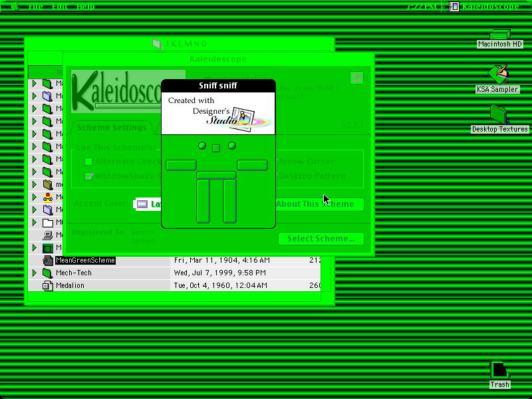Open the Apple menu icon
532x399 pixels.
[x=15, y=6]
